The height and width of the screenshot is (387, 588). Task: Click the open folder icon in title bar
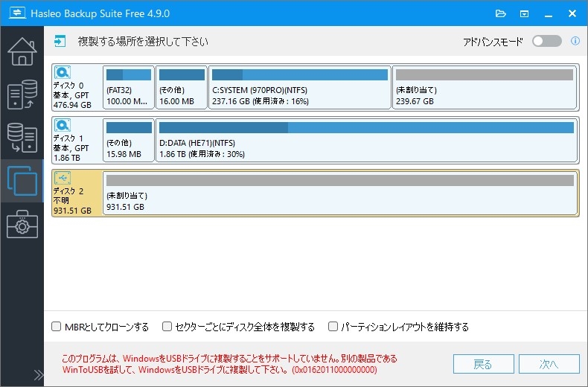501,14
